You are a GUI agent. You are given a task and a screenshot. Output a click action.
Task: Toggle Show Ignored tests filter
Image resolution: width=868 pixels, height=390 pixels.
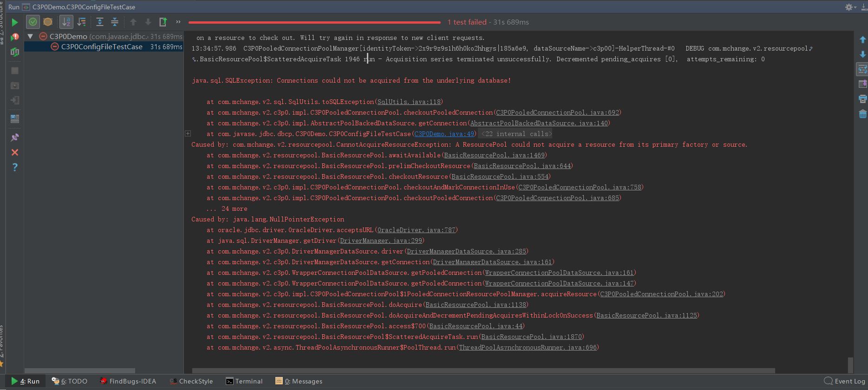pos(47,22)
